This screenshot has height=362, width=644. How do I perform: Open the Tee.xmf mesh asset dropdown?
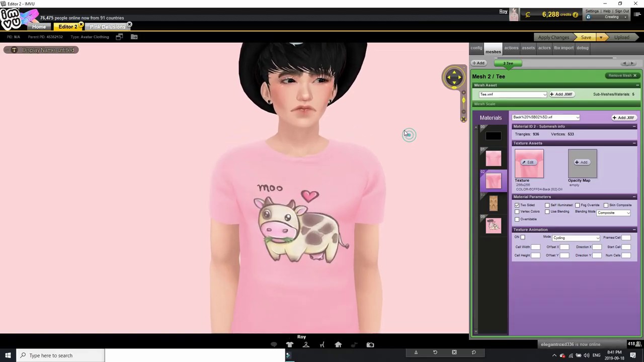click(513, 95)
